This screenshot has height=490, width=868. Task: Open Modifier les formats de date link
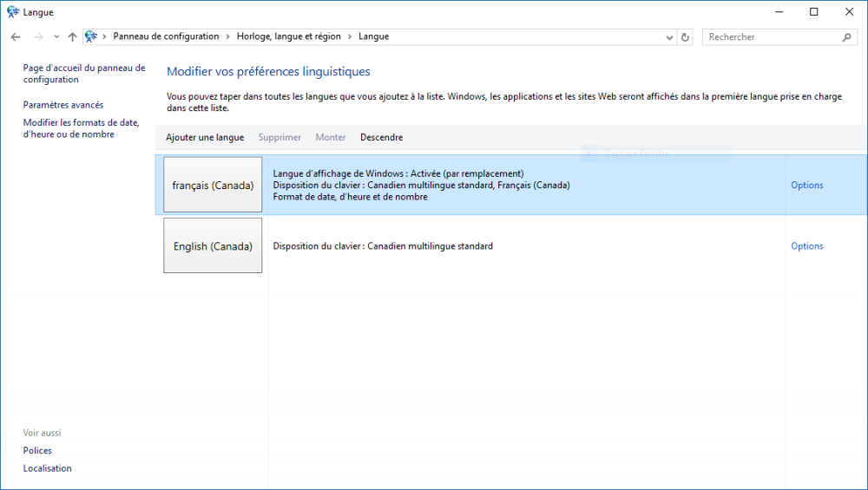(81, 128)
